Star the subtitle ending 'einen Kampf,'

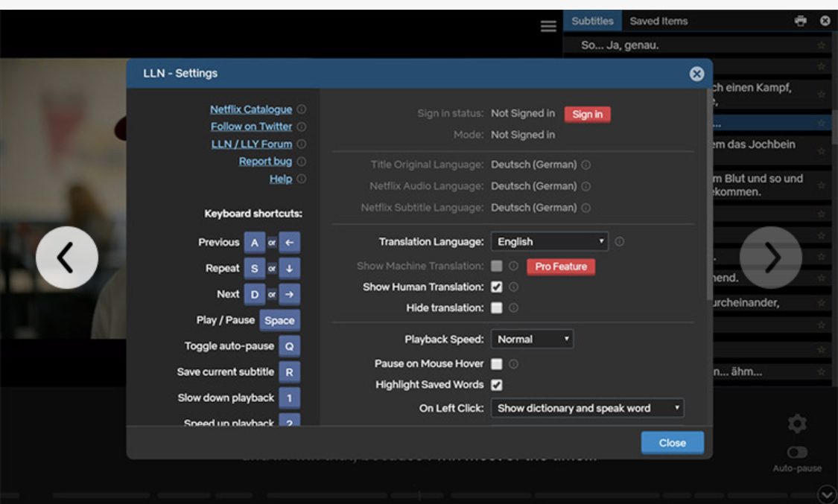click(x=821, y=95)
